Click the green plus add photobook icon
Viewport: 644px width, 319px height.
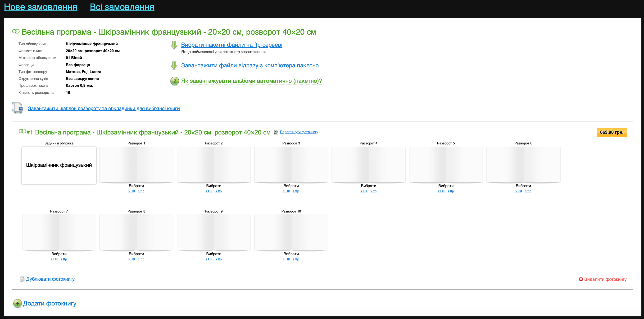pyautogui.click(x=18, y=304)
